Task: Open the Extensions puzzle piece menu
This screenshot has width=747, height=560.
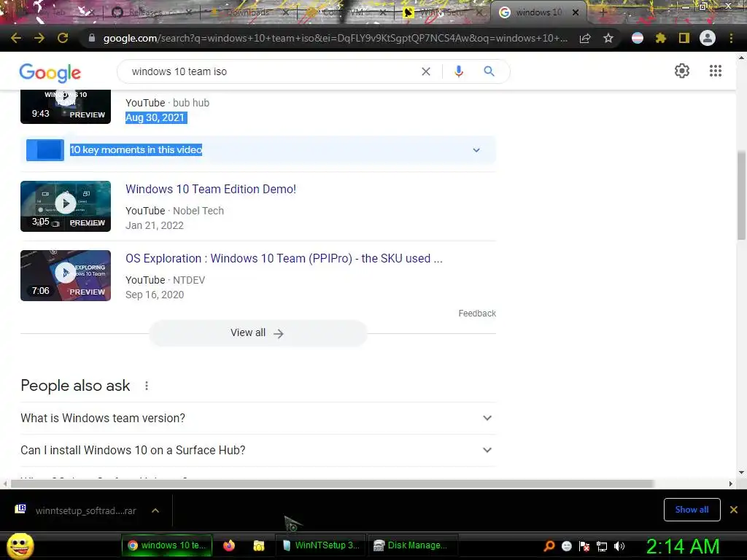Action: 660,38
